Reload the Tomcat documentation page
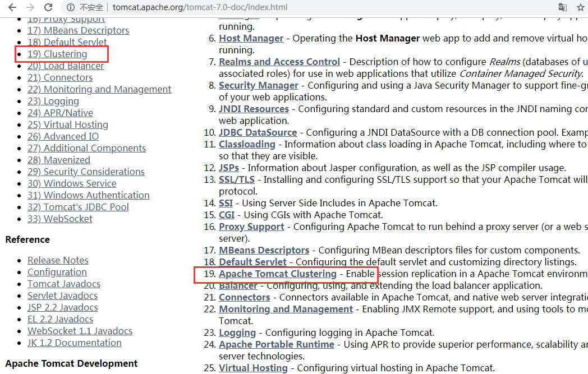588x374 pixels. [48, 7]
